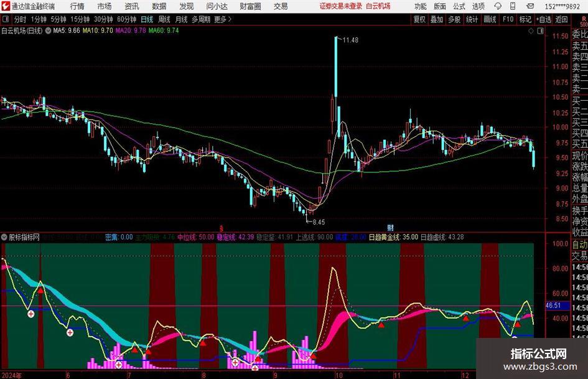Switch to 1分钟 period

point(39,19)
